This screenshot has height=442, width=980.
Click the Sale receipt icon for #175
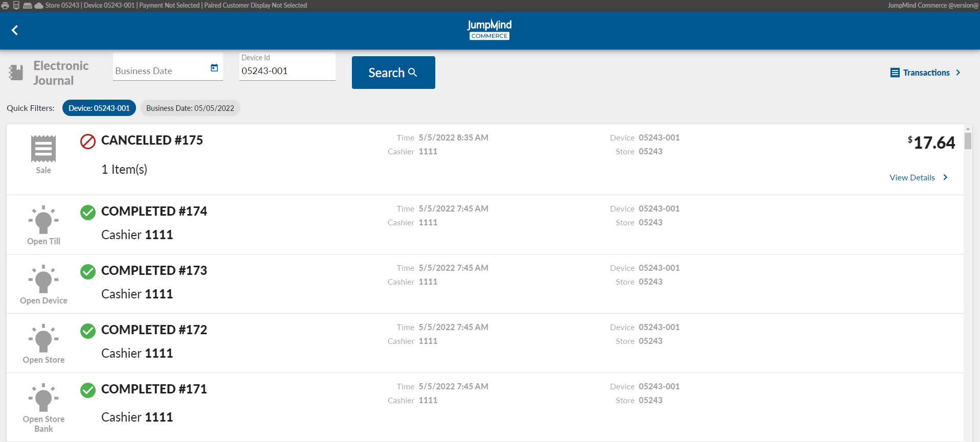click(43, 149)
